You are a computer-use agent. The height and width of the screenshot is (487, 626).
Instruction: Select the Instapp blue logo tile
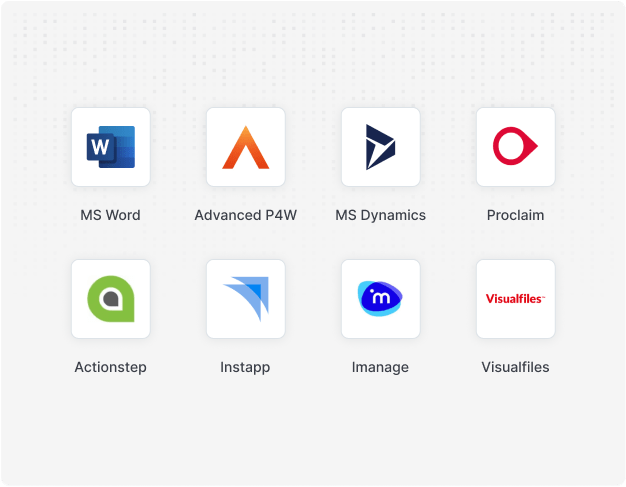(x=246, y=299)
